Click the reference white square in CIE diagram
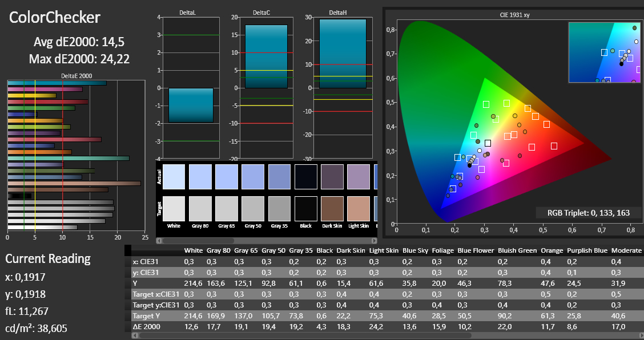644x340 pixels. point(488,143)
